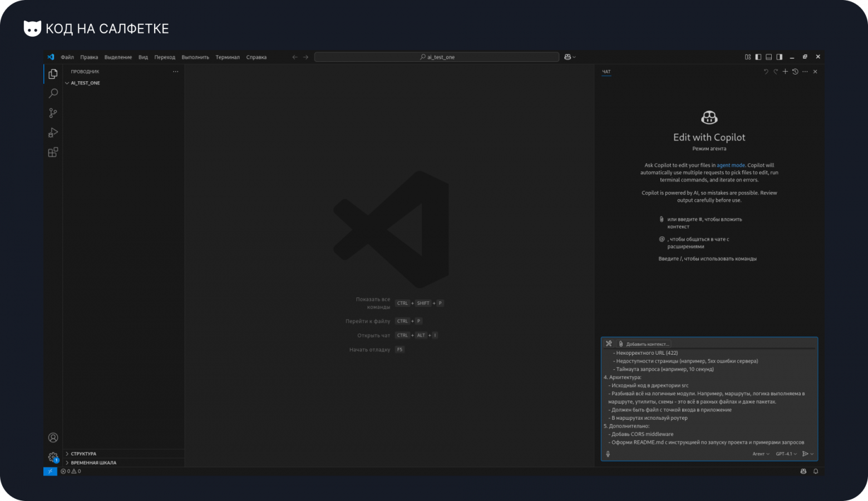The width and height of the screenshot is (868, 501).
Task: Open the configure tools icon in chat input
Action: pyautogui.click(x=609, y=344)
